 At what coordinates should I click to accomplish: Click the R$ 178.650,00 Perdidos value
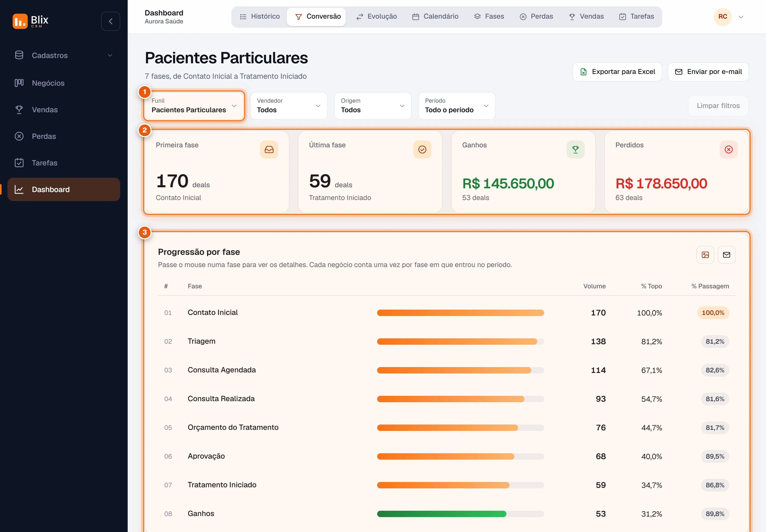[x=661, y=183]
